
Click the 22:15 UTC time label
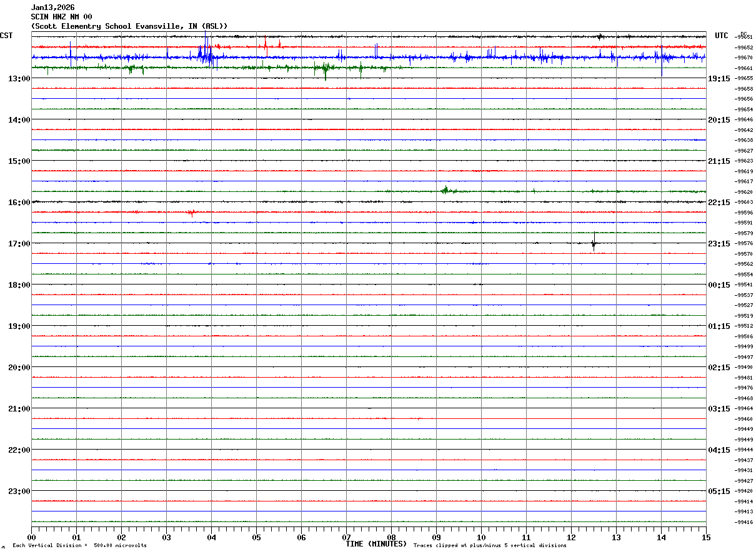pyautogui.click(x=719, y=203)
